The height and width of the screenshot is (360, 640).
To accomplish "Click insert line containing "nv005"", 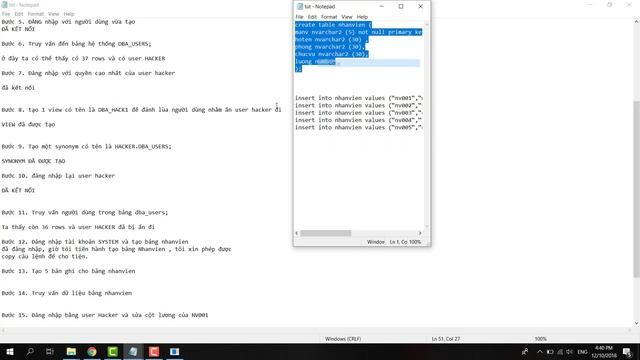I will point(358,127).
